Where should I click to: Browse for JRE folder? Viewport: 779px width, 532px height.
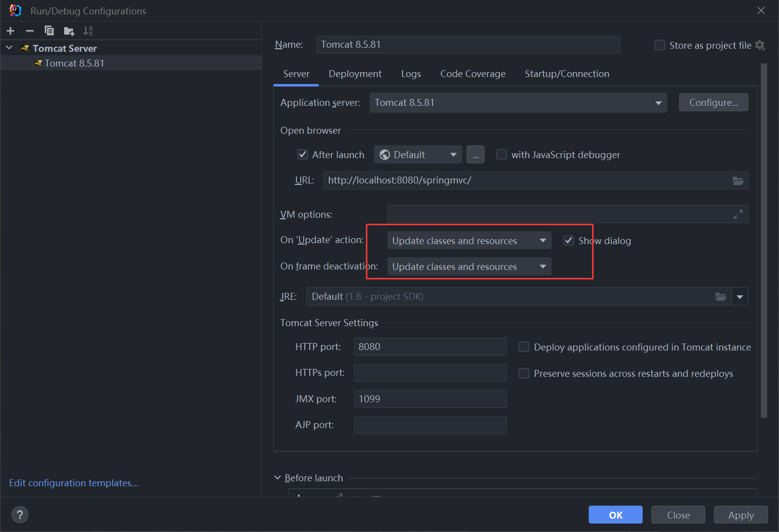721,297
